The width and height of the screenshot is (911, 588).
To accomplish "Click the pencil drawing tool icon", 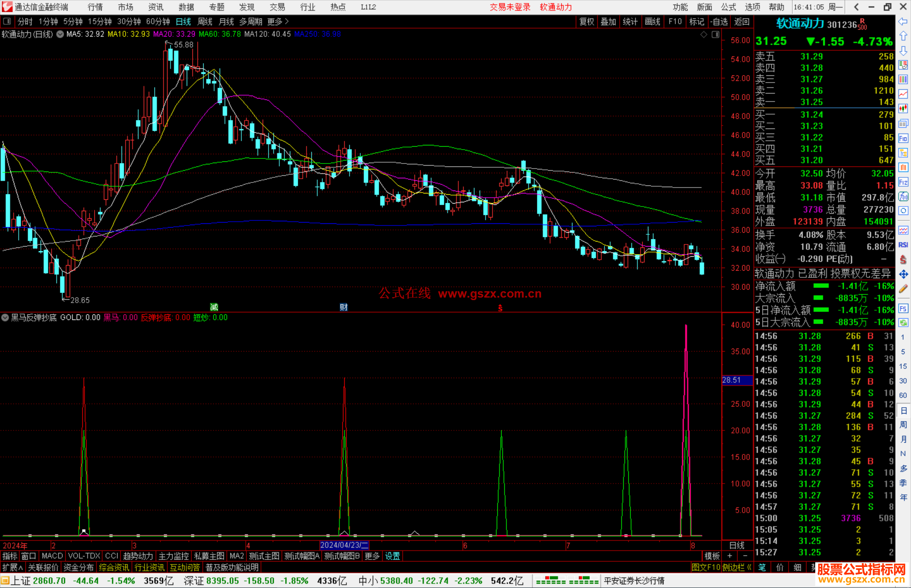I will pos(903,289).
